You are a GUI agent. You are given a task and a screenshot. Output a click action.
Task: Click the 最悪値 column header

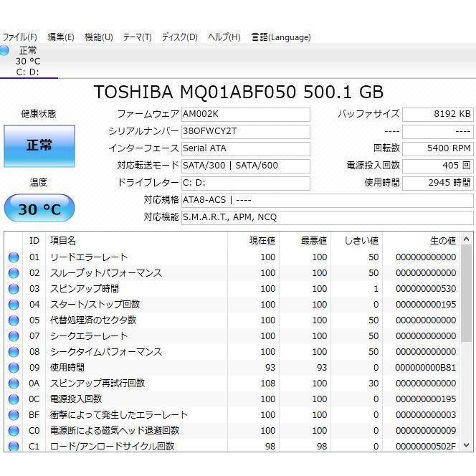point(305,241)
